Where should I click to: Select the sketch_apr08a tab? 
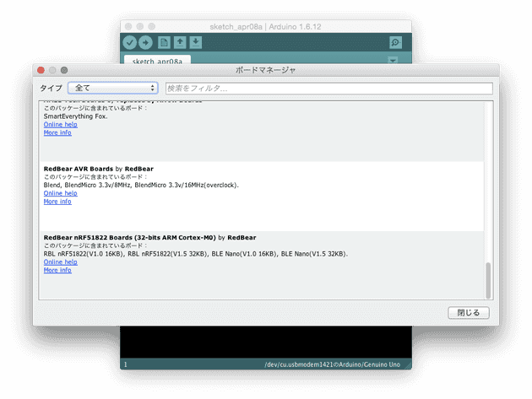(x=157, y=61)
